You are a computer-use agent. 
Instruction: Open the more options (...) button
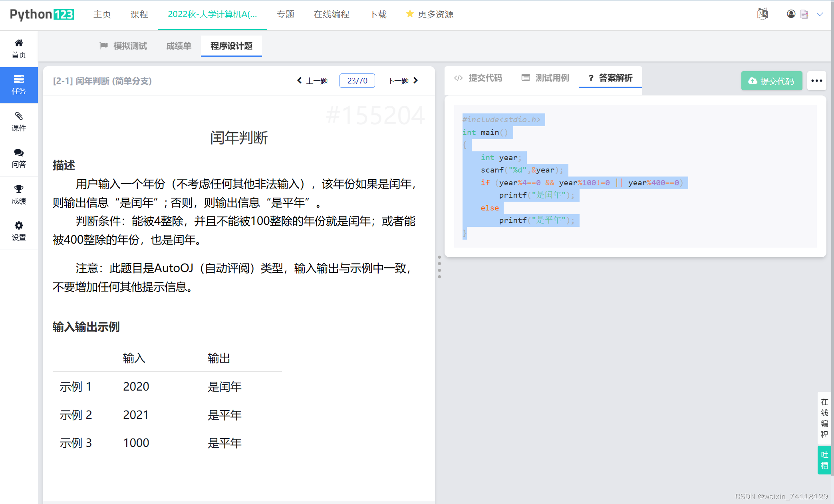[x=816, y=81]
